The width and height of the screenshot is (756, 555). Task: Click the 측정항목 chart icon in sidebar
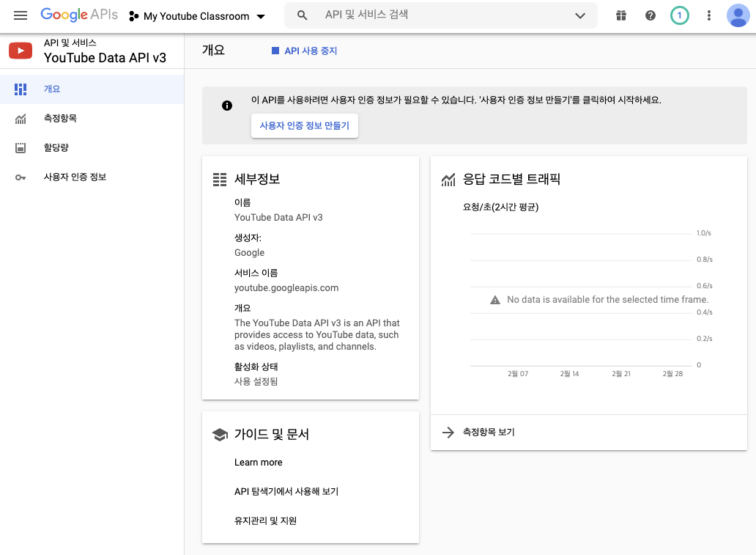[x=21, y=119]
